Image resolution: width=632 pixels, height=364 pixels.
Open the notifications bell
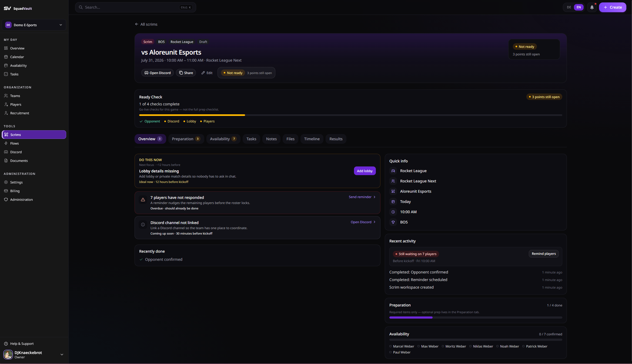592,7
